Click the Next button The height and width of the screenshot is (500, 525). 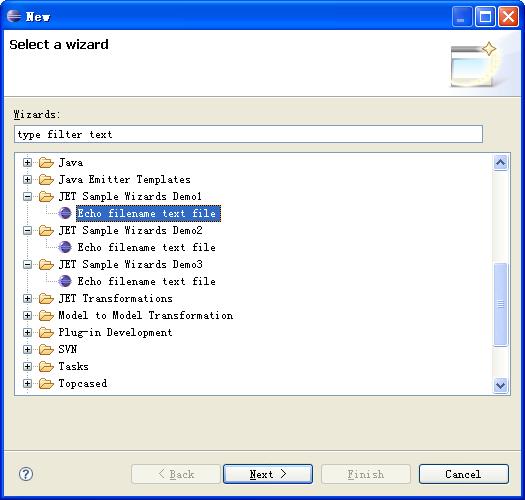point(268,474)
